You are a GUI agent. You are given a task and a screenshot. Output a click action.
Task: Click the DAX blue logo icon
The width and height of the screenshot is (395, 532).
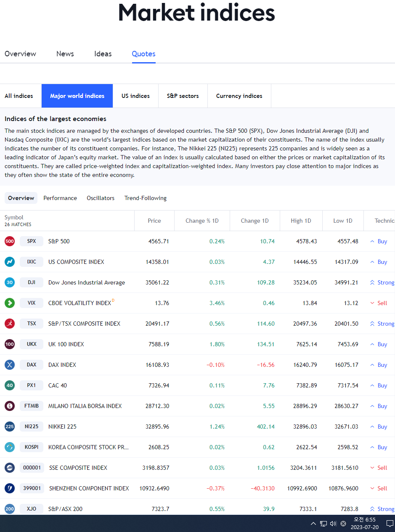click(10, 365)
